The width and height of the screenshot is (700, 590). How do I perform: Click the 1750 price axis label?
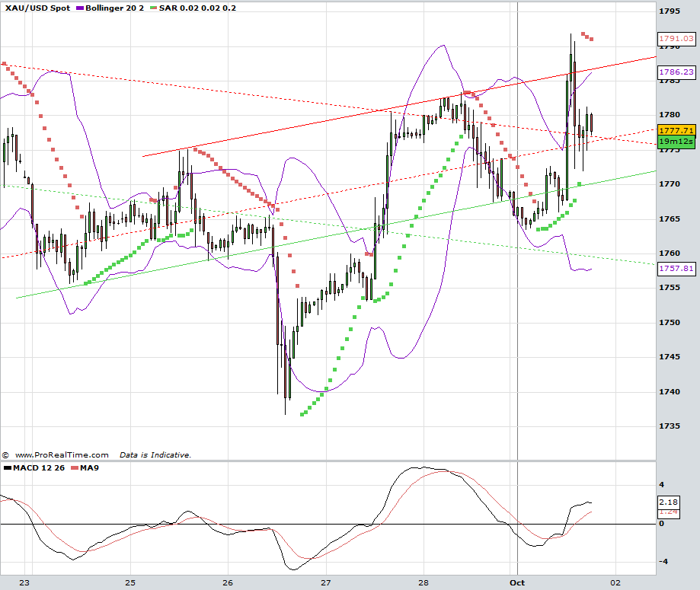670,322
